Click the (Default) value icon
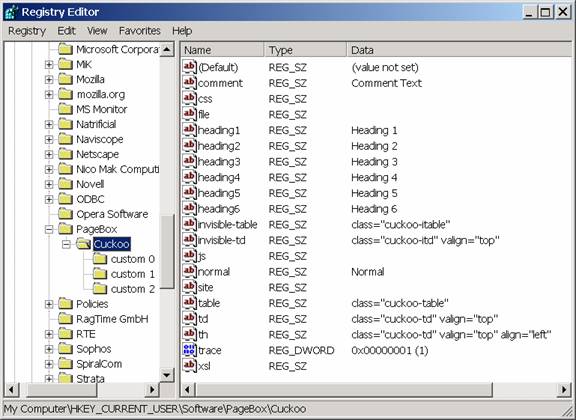This screenshot has width=576, height=420. [x=190, y=67]
